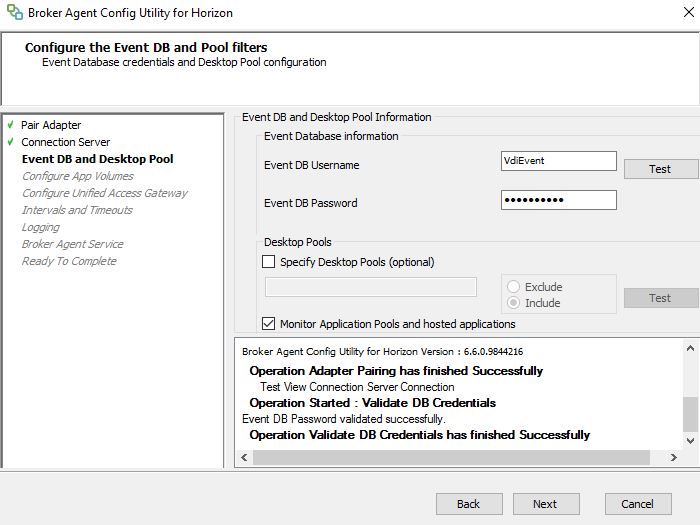Click the green checkmark beside Connection Server

[11, 142]
